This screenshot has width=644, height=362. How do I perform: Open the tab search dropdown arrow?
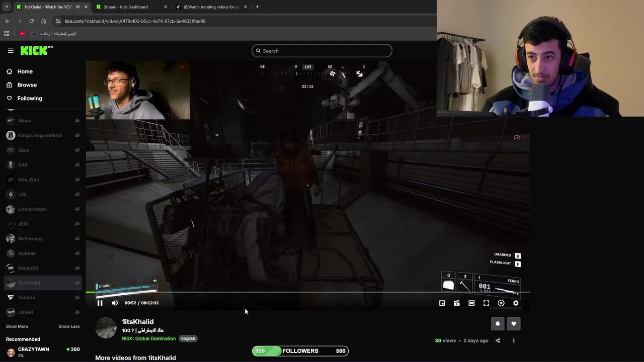tap(6, 7)
